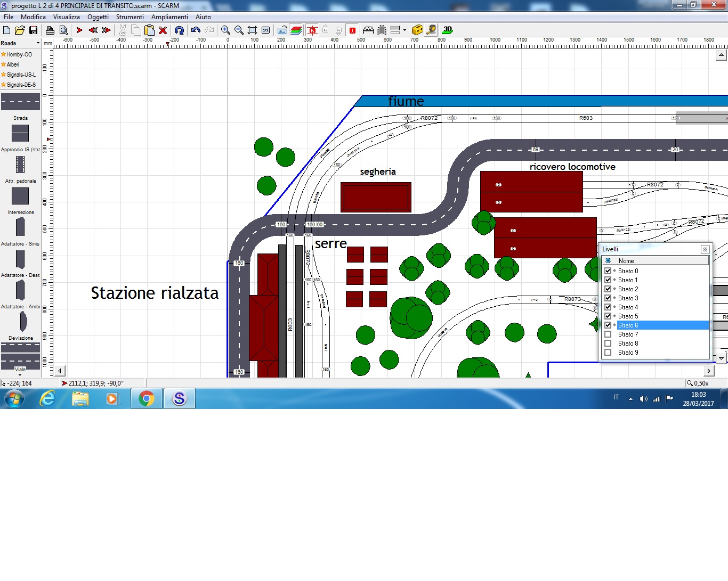This screenshot has width=728, height=581.
Task: Hide the Strato 5 layer
Action: coord(608,316)
